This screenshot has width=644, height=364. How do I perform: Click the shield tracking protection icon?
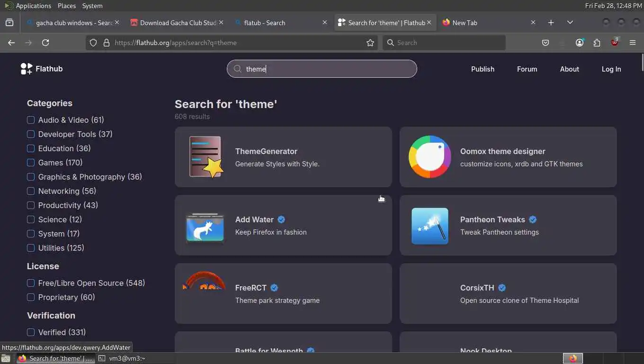(93, 43)
